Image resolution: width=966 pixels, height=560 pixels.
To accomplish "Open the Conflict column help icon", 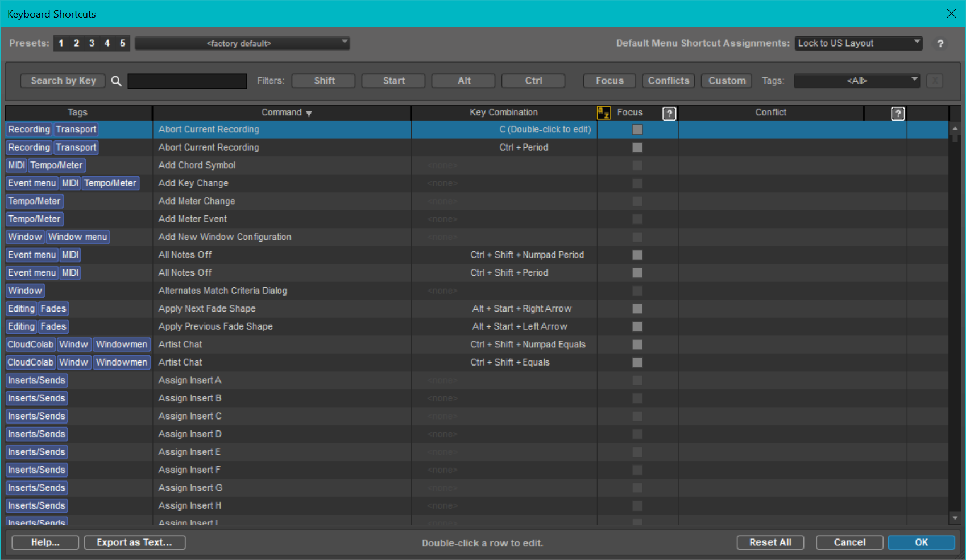I will (898, 114).
